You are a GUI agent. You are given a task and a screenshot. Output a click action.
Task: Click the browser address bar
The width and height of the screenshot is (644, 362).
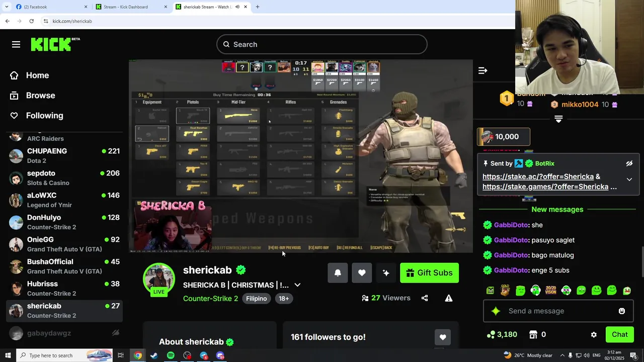click(277, 21)
